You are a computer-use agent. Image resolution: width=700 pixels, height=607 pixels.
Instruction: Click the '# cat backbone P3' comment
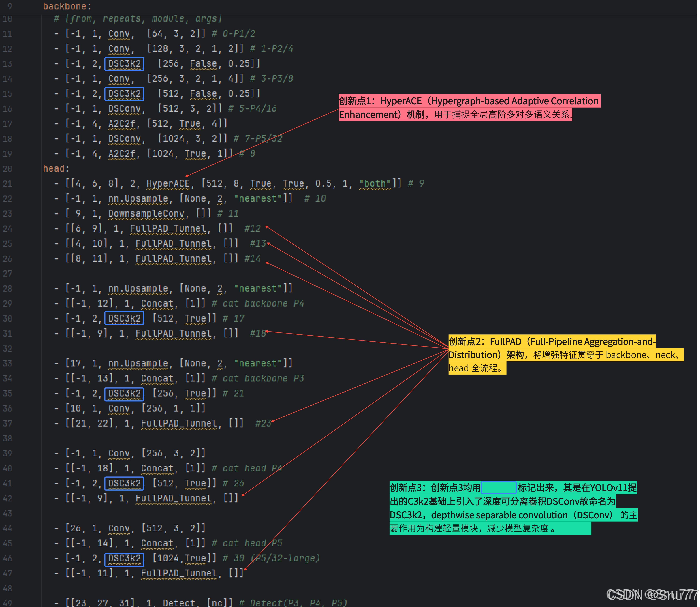(x=258, y=378)
